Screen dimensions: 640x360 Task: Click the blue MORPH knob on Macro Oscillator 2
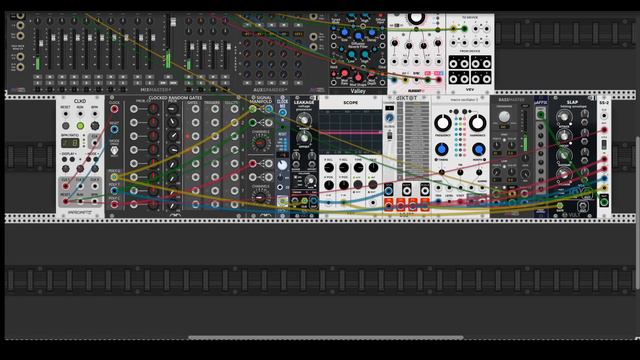tap(478, 150)
